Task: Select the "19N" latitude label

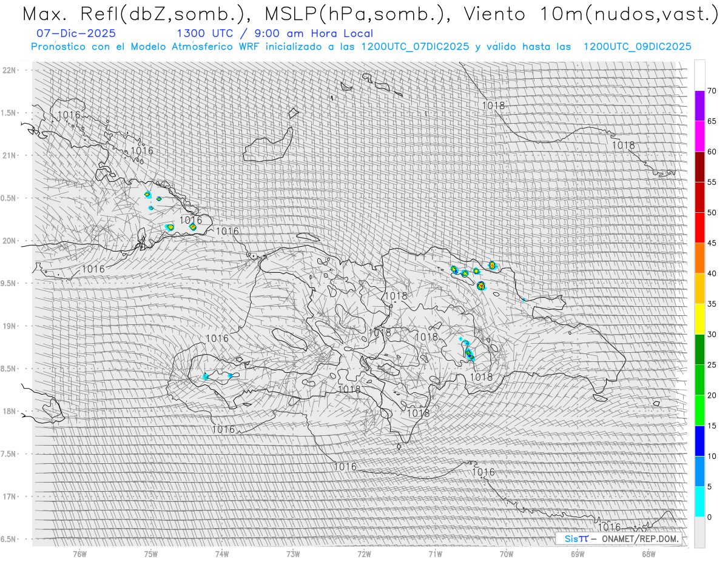Action: click(x=8, y=326)
